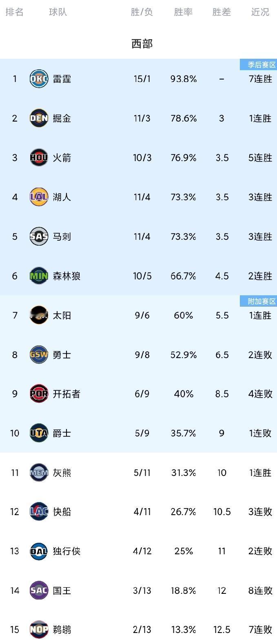Select the 国王 SAC team logo
Image resolution: width=277 pixels, height=644 pixels.
tap(38, 590)
